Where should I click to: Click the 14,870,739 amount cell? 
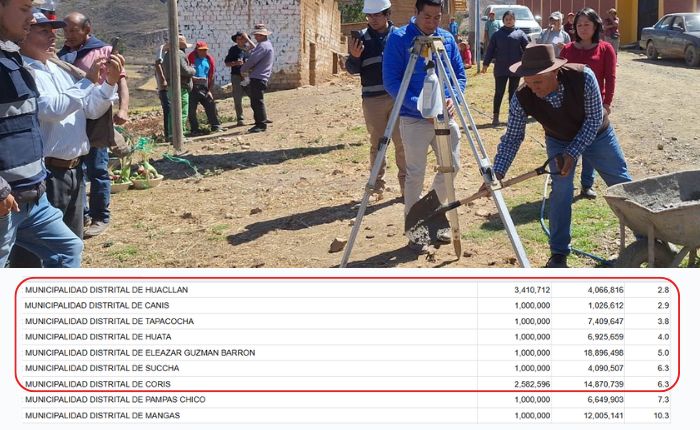(604, 384)
